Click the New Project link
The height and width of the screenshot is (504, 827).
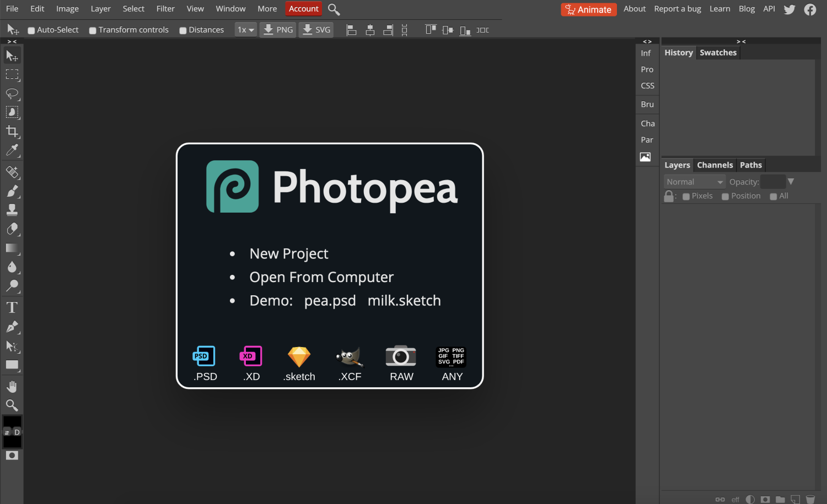[x=288, y=253]
